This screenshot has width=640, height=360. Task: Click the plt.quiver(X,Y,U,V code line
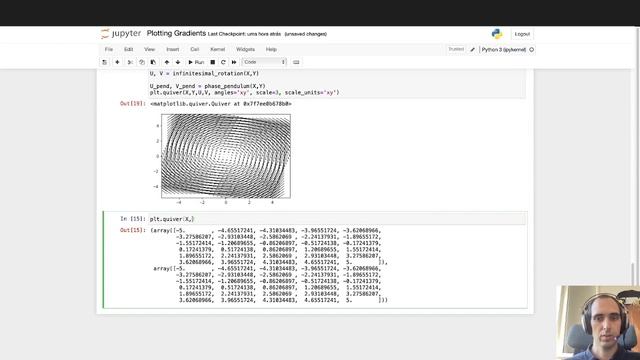click(244, 93)
